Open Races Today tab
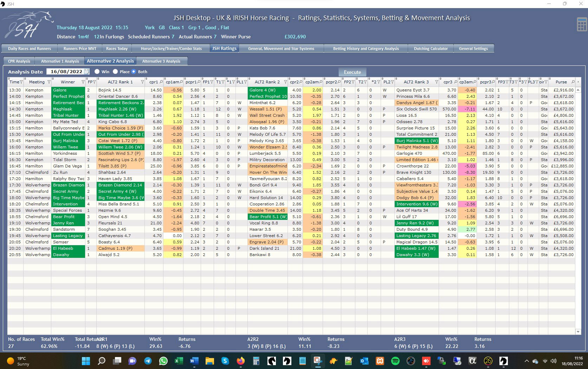 117,49
